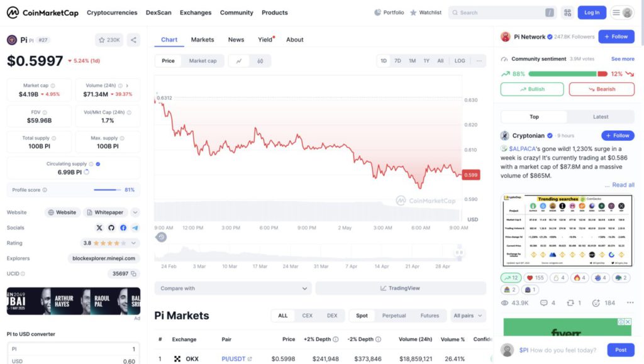The height and width of the screenshot is (364, 644).
Task: Open the GitHub social link
Action: click(x=111, y=228)
